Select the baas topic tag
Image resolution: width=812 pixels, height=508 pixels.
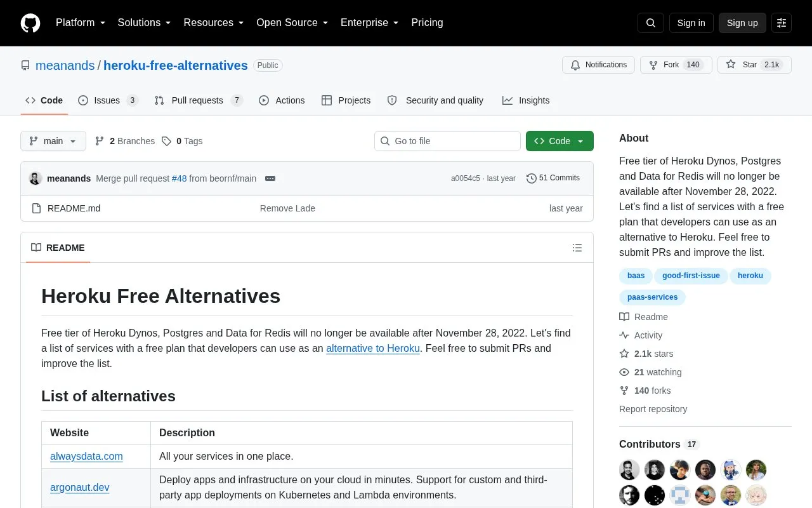pyautogui.click(x=636, y=276)
